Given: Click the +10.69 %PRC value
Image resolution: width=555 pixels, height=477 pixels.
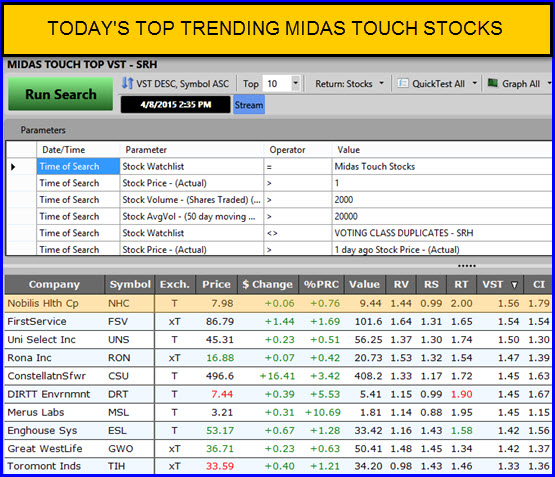Looking at the screenshot, I should 323,412.
